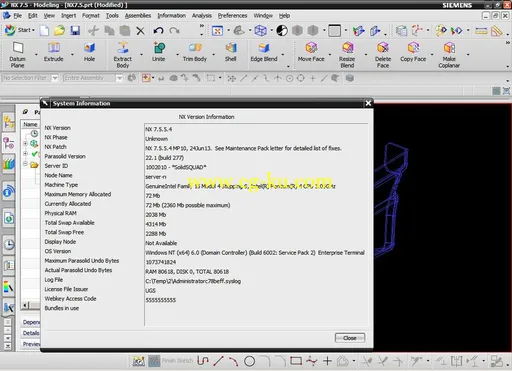This screenshot has width=512, height=371.
Task: Select the Resize Blend tool
Action: (347, 55)
